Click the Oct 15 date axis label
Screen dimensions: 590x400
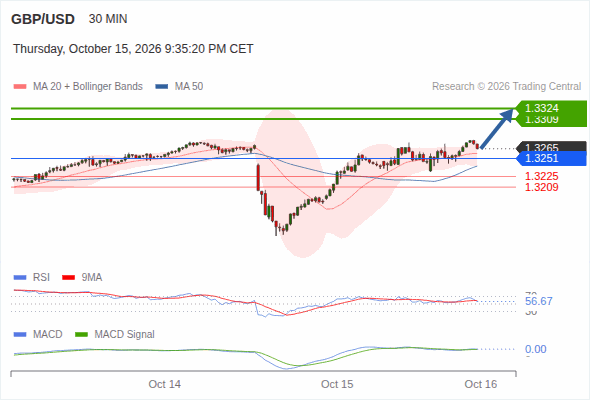click(337, 384)
